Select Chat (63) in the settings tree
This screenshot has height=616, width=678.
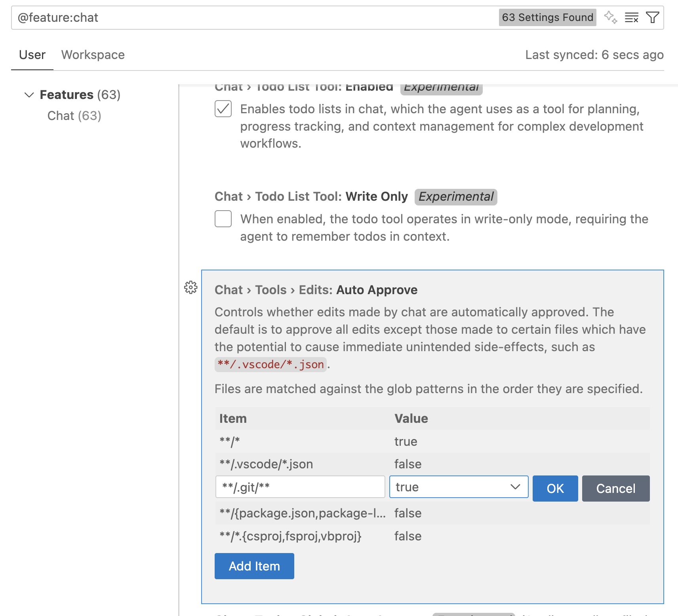[74, 116]
